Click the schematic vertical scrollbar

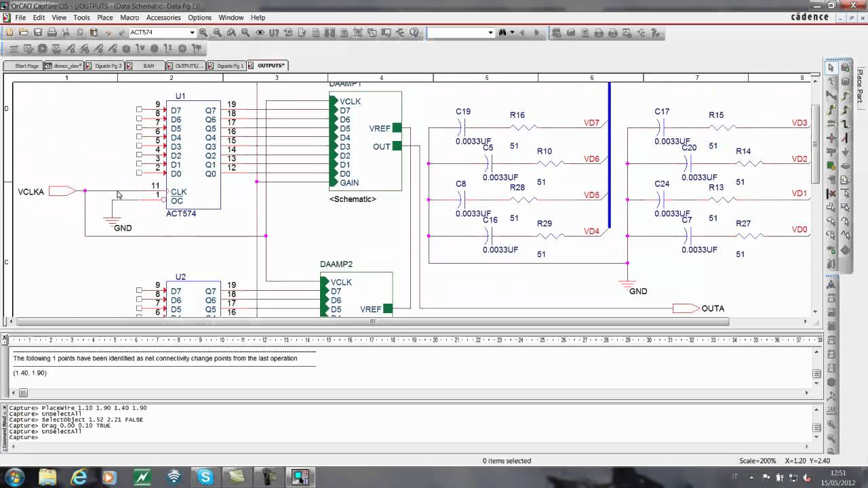click(x=816, y=144)
